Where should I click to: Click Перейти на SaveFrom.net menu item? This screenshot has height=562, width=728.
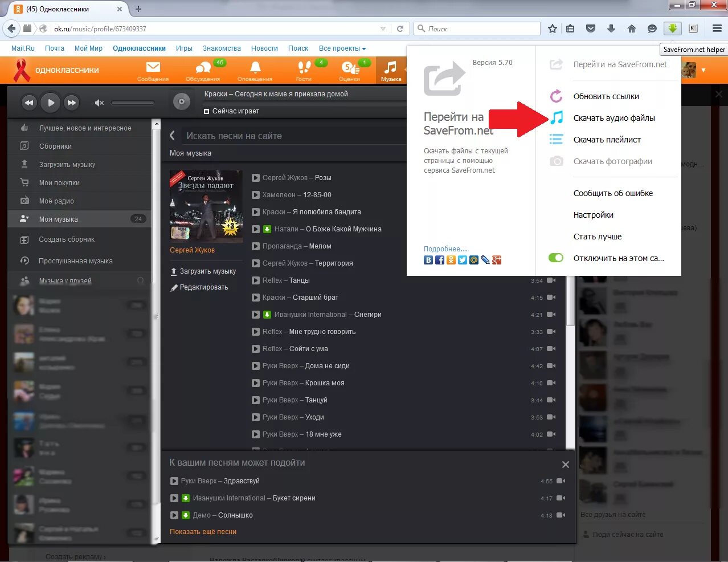click(x=620, y=64)
